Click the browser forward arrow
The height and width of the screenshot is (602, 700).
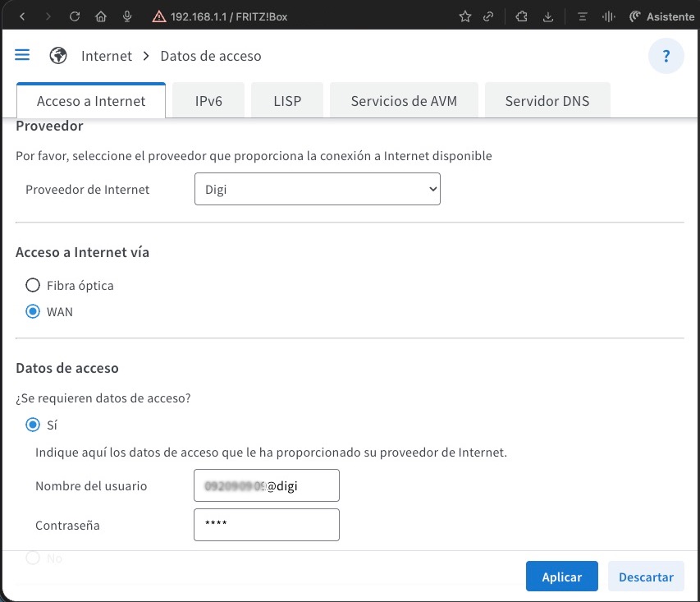click(x=48, y=17)
